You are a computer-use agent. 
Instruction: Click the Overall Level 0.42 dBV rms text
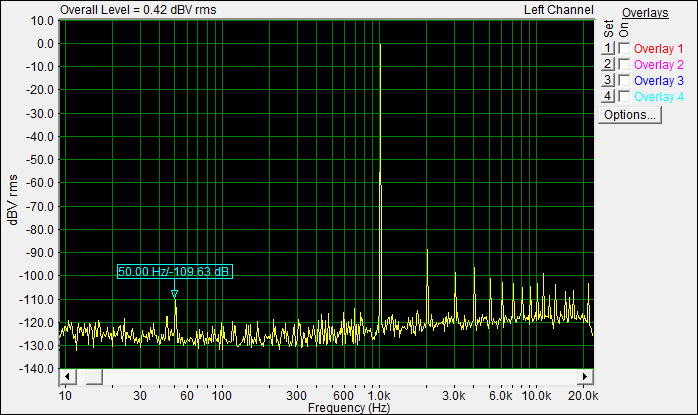pyautogui.click(x=138, y=10)
